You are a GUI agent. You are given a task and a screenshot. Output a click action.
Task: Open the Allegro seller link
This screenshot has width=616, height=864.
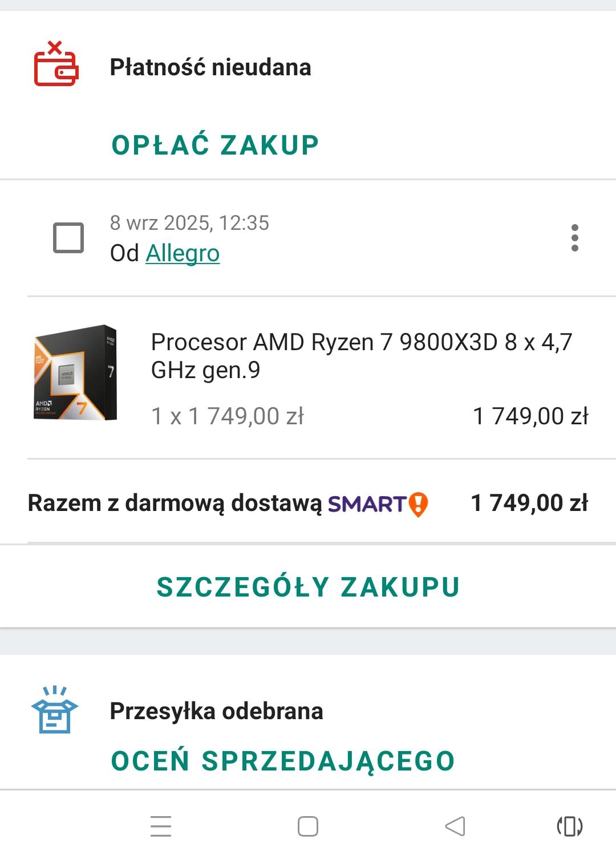[183, 253]
